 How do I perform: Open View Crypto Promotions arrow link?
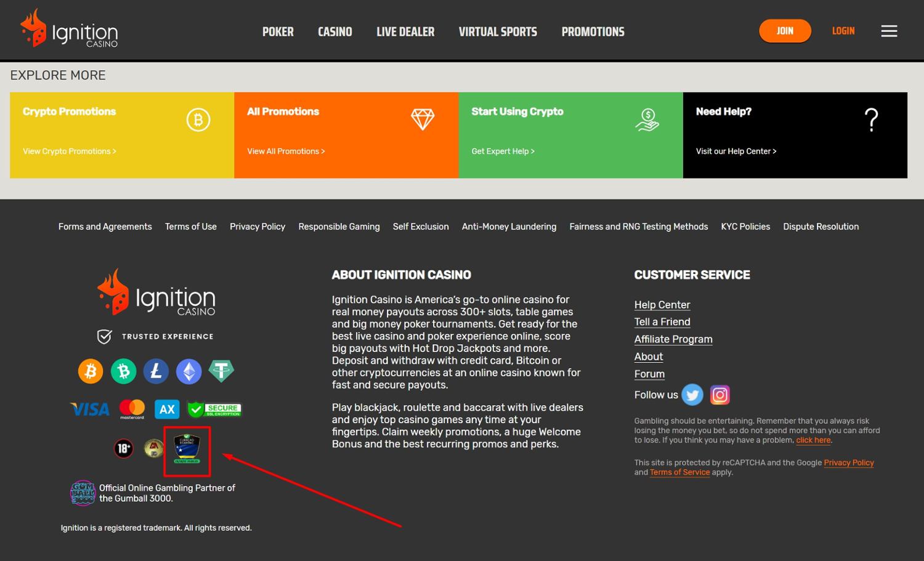click(x=69, y=151)
